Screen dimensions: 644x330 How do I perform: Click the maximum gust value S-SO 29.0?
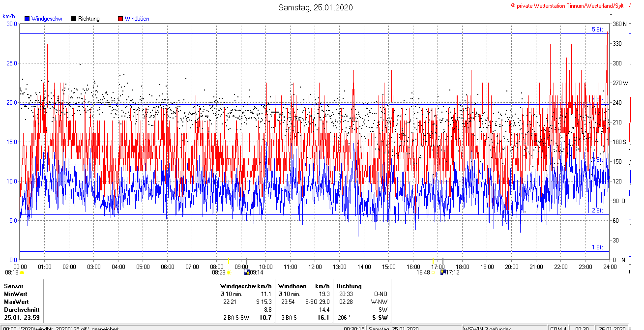pos(318,301)
